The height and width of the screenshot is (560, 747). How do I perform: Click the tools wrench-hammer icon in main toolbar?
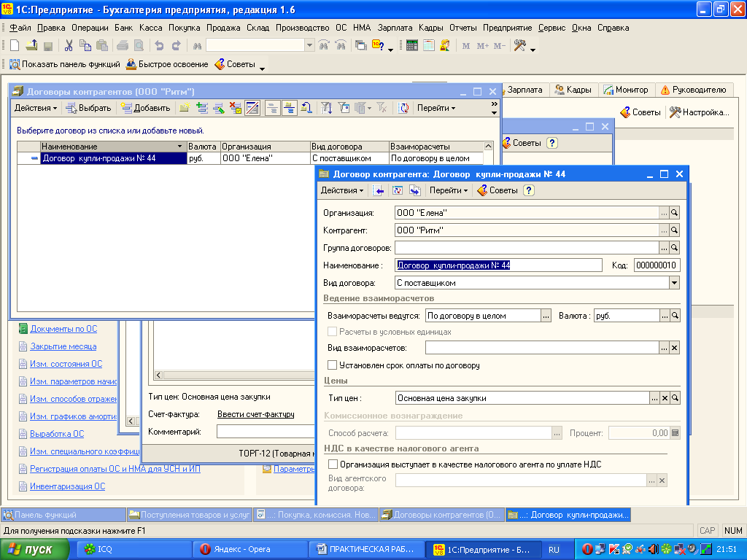[519, 46]
